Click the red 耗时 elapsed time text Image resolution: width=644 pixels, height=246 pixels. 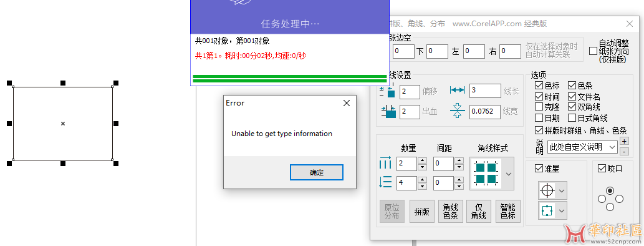pos(250,56)
